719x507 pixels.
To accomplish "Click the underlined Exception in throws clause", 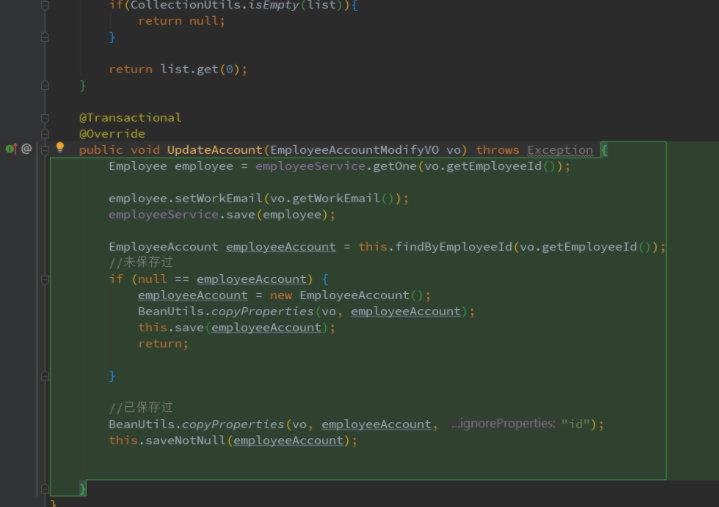I will click(x=560, y=150).
